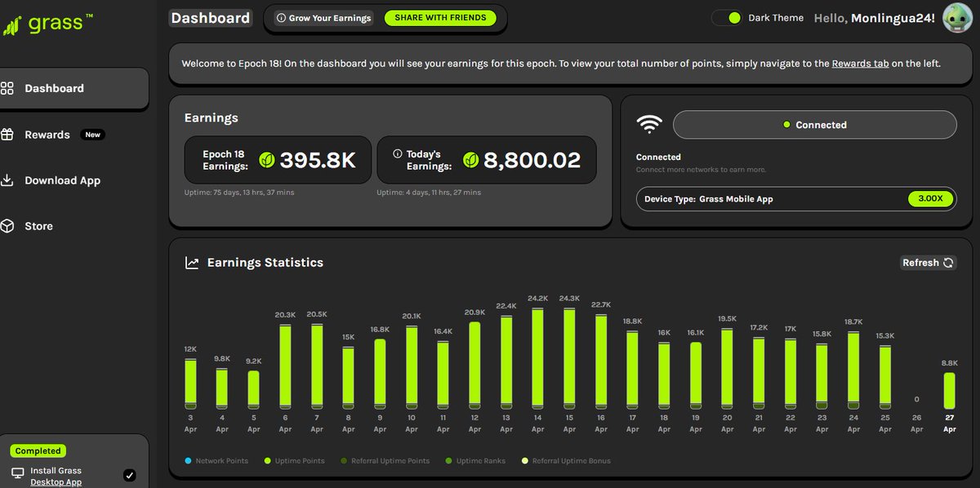Click the 27 Apr bar showing 8.8K
The image size is (980, 488).
click(949, 390)
